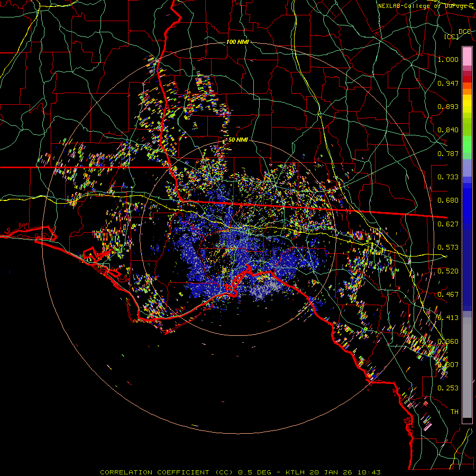This screenshot has height=476, width=476.
Task: Click the pink top segment of the color bar
Action: [x=467, y=56]
